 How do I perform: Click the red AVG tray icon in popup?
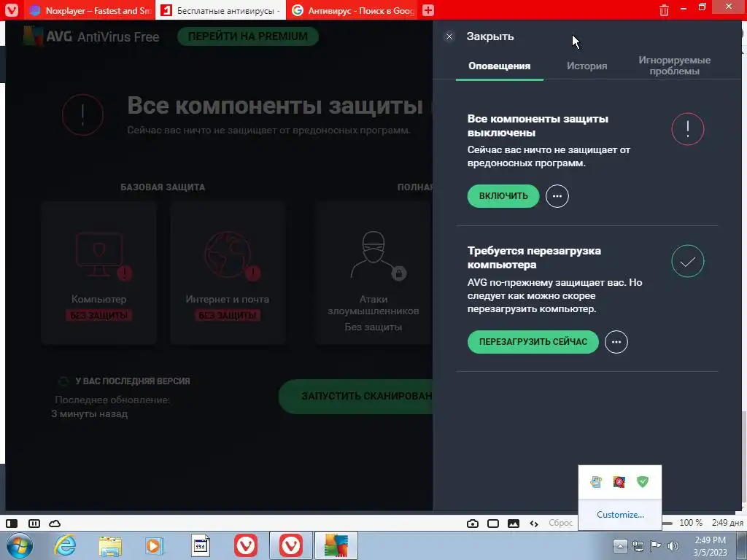pyautogui.click(x=619, y=482)
